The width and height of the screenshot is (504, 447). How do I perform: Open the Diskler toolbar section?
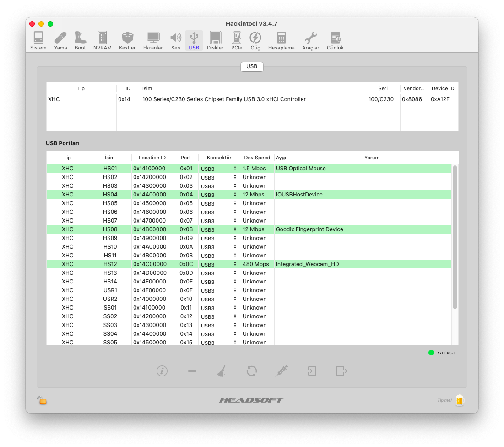coord(215,41)
